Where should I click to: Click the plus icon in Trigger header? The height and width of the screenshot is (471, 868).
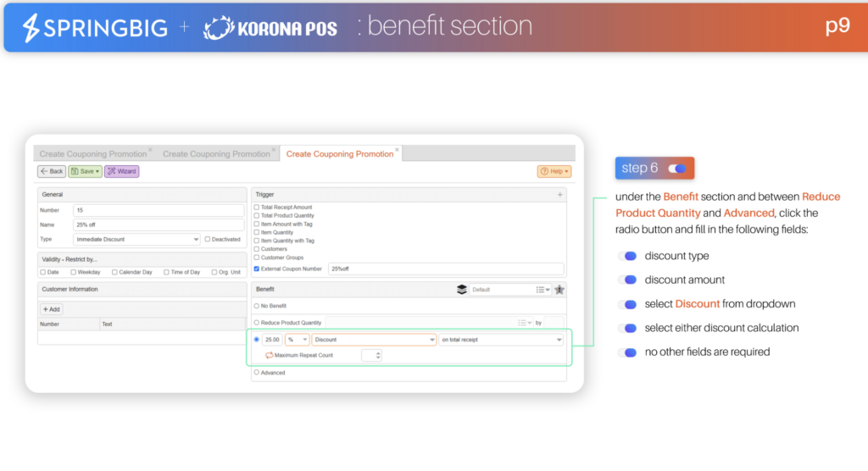pyautogui.click(x=559, y=195)
